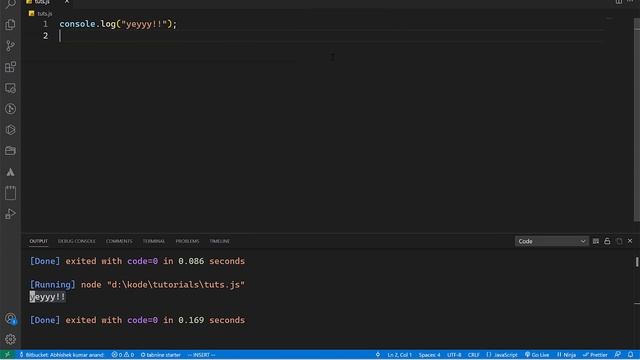This screenshot has height=360, width=640.
Task: Close the tuts.js editor tab
Action: 67,2
